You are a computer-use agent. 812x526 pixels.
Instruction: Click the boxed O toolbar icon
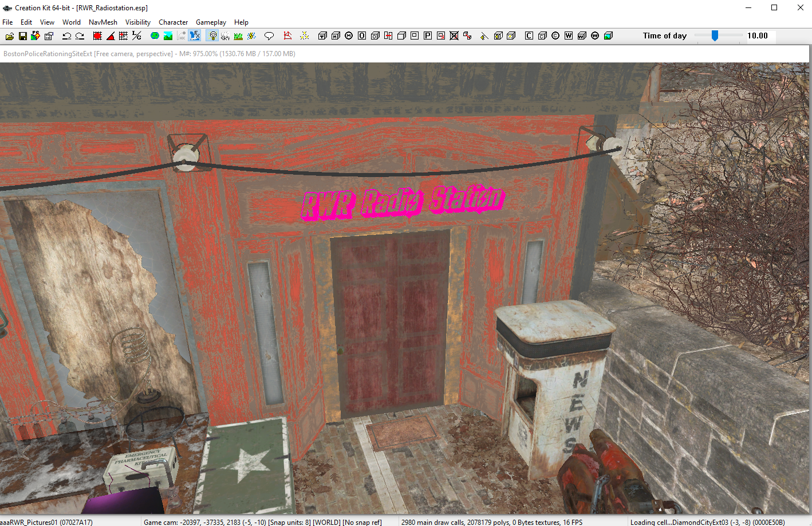tap(362, 36)
